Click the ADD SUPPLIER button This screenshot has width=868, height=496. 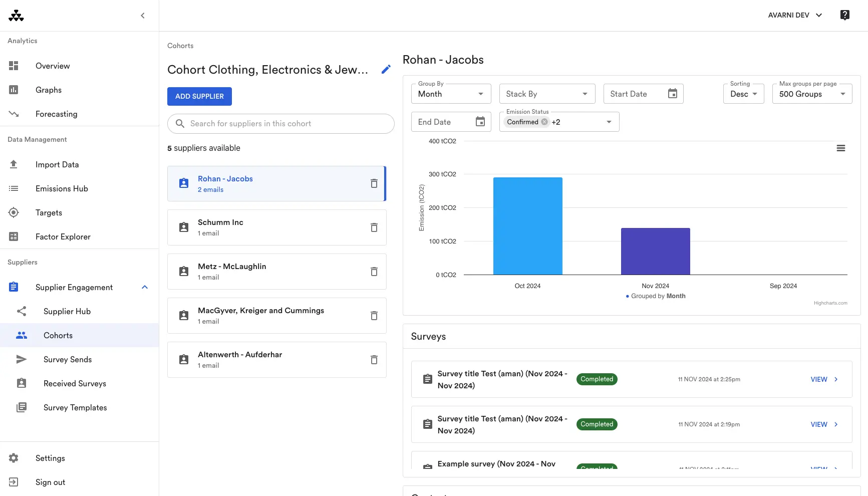199,96
